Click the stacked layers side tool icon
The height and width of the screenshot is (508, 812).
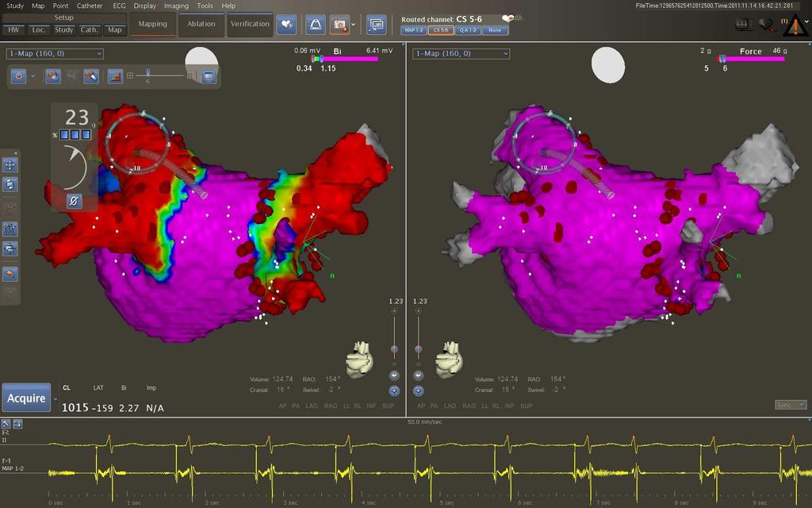10,248
